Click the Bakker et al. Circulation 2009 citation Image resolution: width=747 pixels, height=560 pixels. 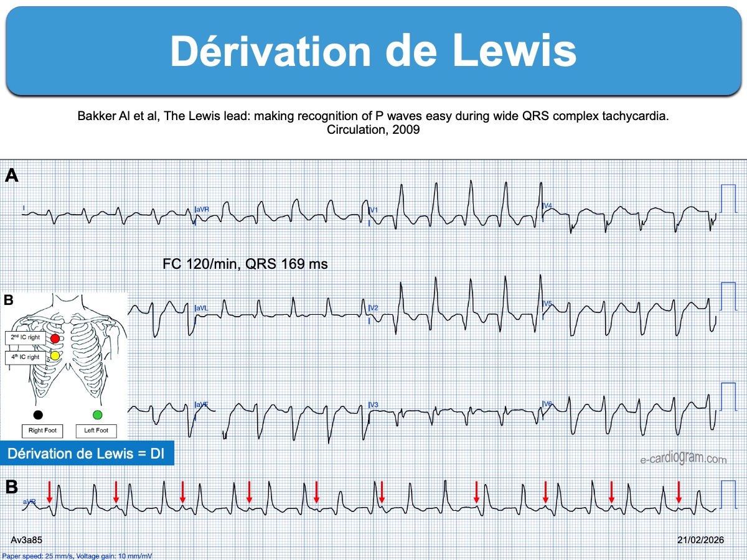374,122
